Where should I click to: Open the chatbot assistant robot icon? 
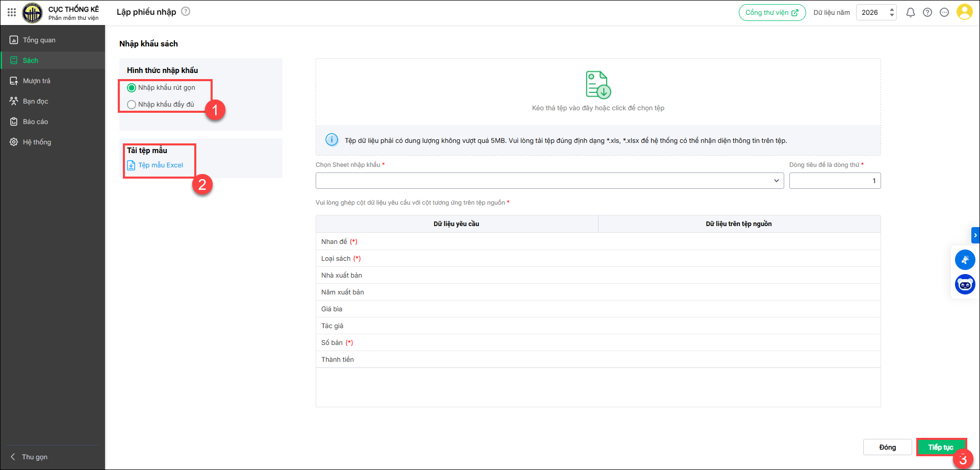[965, 285]
